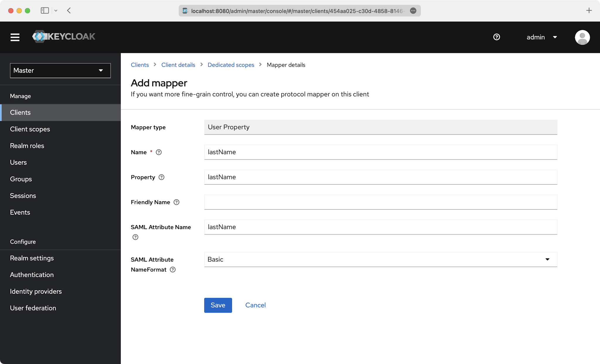This screenshot has height=364, width=600.
Task: Click the help question mark icon
Action: click(x=497, y=37)
